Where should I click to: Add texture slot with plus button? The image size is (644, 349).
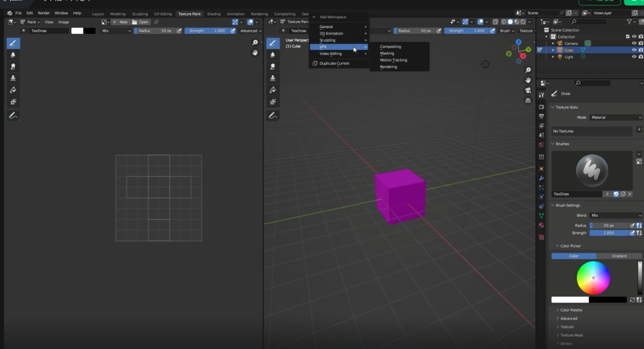pos(639,129)
